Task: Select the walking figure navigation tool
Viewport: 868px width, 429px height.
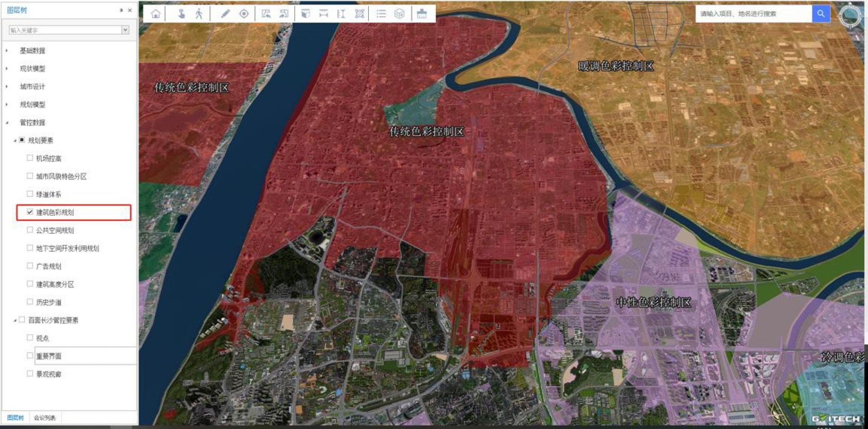Action: click(x=199, y=14)
